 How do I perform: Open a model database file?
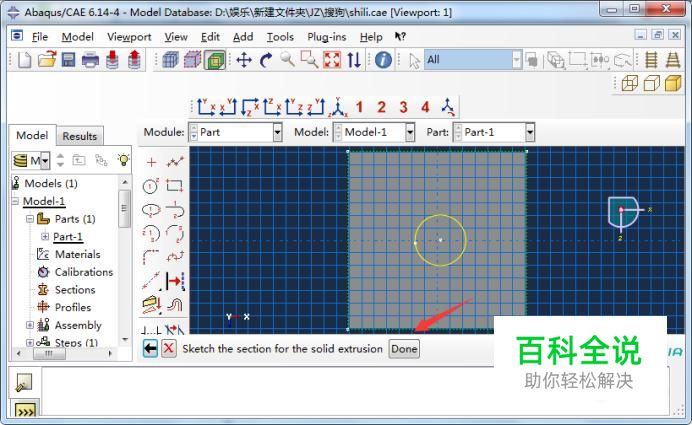coord(47,60)
